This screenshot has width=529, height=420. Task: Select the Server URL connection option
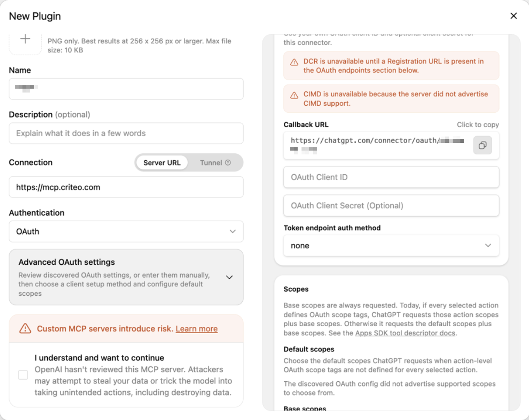162,163
